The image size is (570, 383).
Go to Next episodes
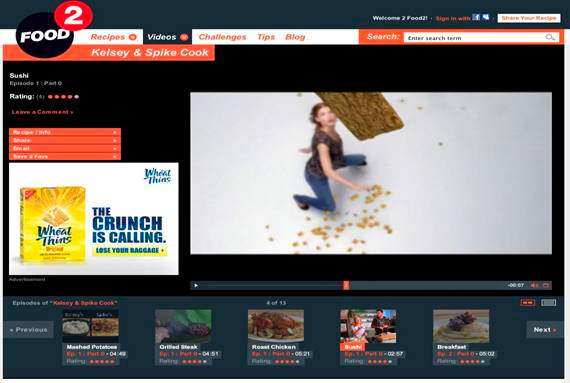(x=545, y=330)
